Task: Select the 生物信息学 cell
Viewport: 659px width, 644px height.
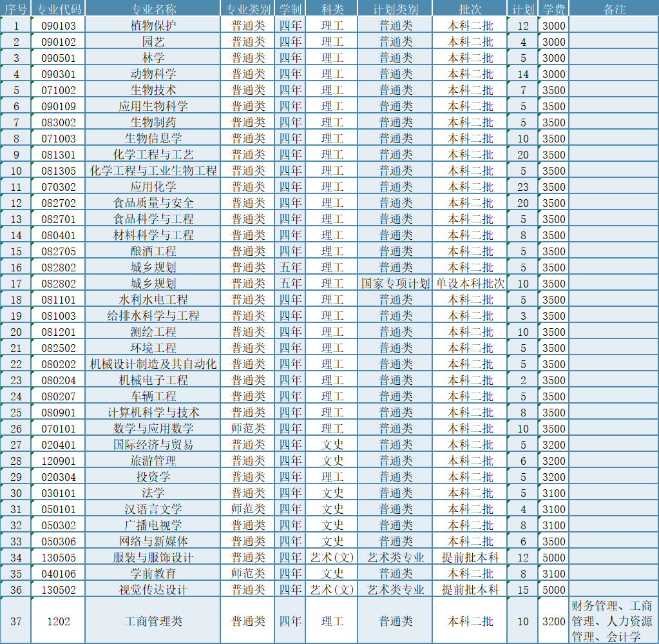Action: (x=153, y=139)
